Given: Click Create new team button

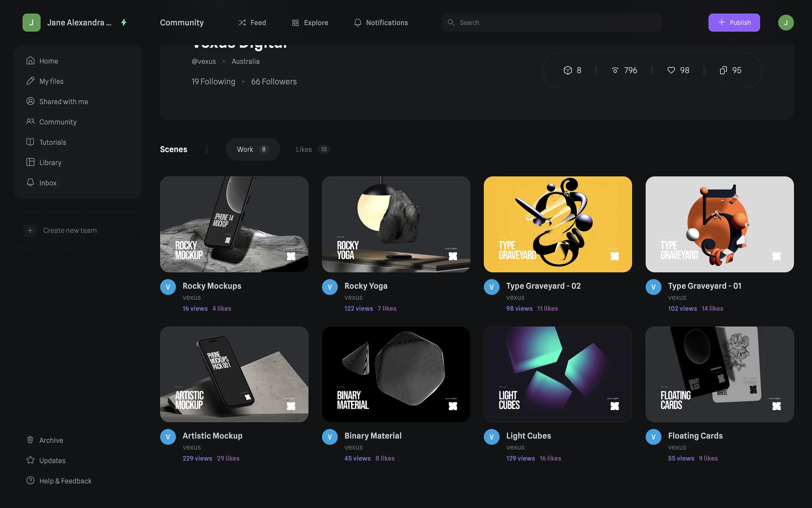Looking at the screenshot, I should [x=78, y=230].
